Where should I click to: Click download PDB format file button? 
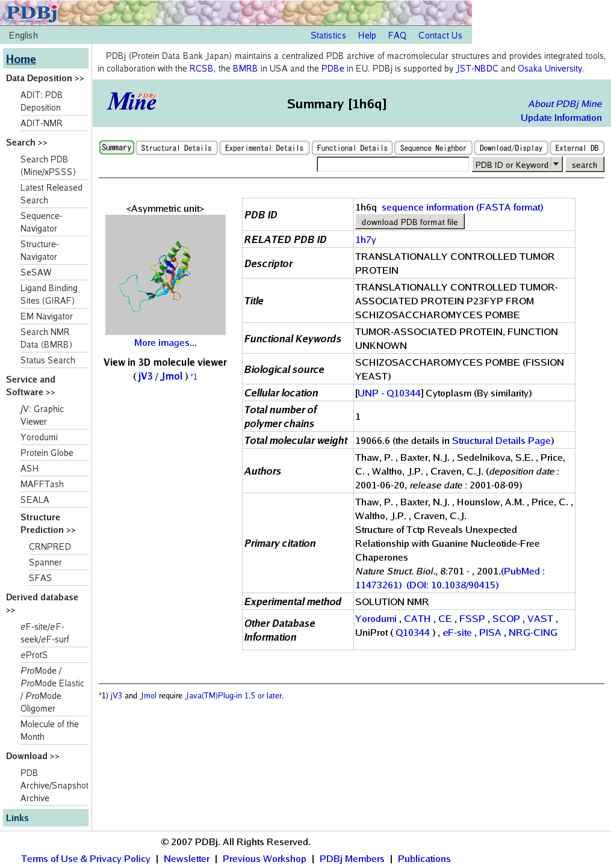410,222
